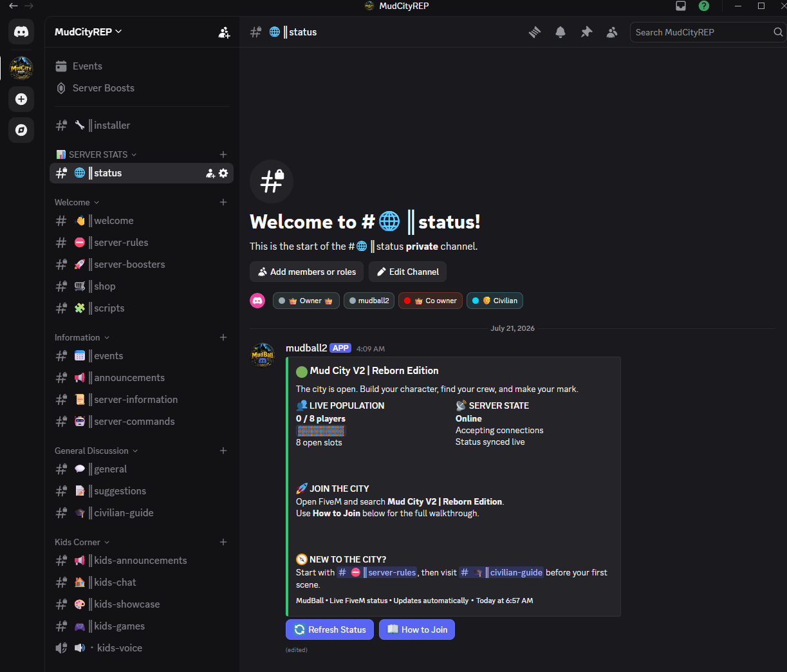Screen dimensions: 787x672
Task: Open the scripts channel
Action: [142, 308]
